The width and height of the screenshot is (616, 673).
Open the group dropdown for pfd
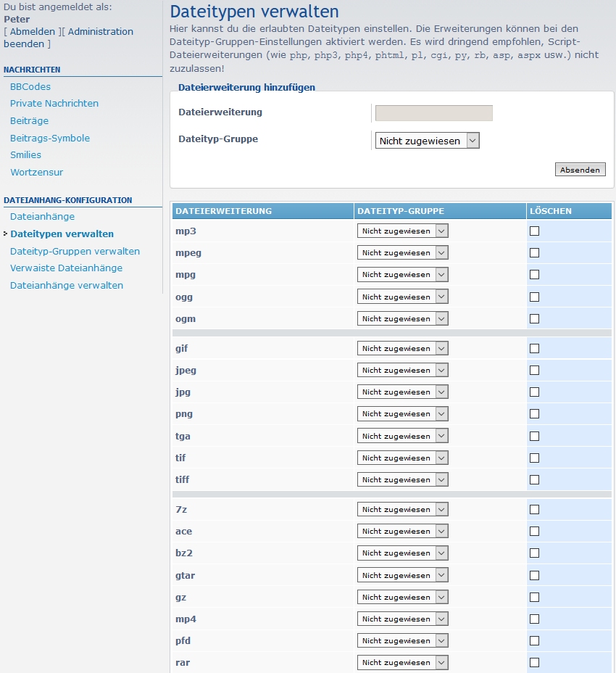(403, 641)
